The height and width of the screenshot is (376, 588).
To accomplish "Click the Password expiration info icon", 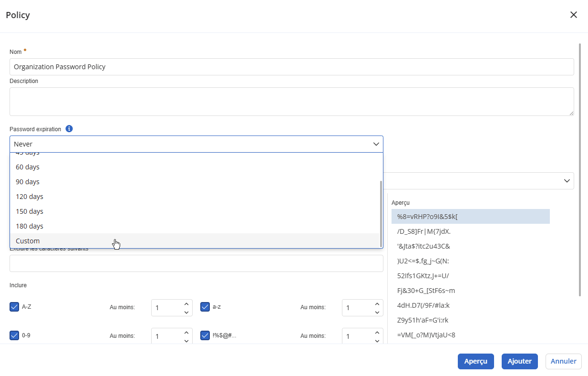I will (x=69, y=129).
